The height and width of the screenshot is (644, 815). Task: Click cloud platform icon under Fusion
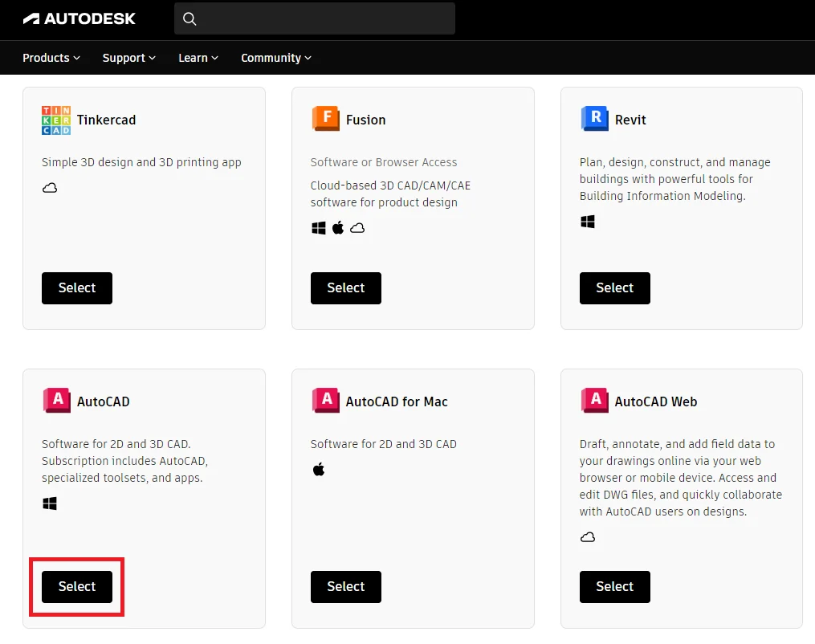point(357,228)
